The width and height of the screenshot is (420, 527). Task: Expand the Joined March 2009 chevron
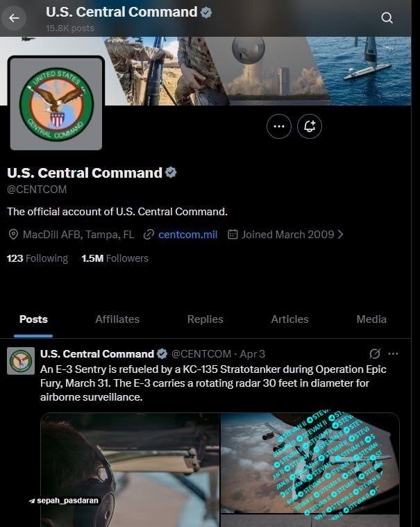click(340, 234)
